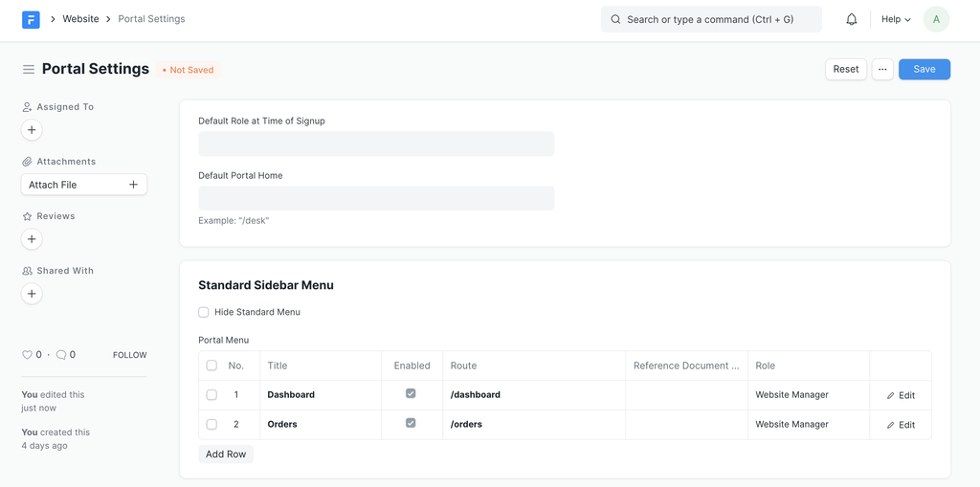
Task: Click the Portal Settings breadcrumb
Action: click(x=151, y=19)
